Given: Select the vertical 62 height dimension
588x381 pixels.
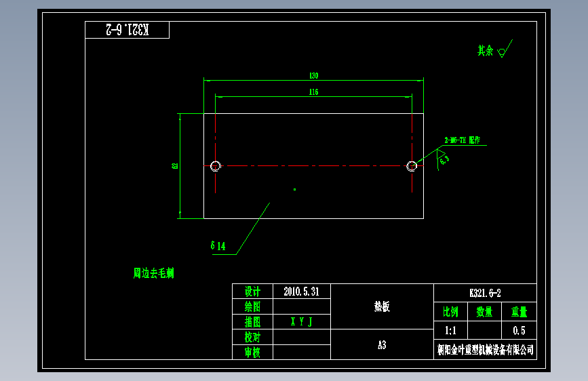Looking at the screenshot, I should coord(175,165).
